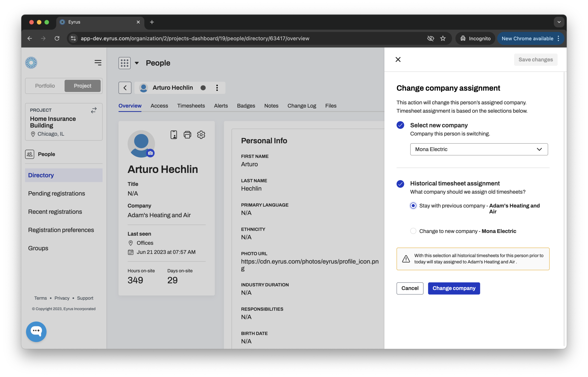Screen dimensions: 588x377
Task: Navigate back in browser history
Action: (x=30, y=38)
